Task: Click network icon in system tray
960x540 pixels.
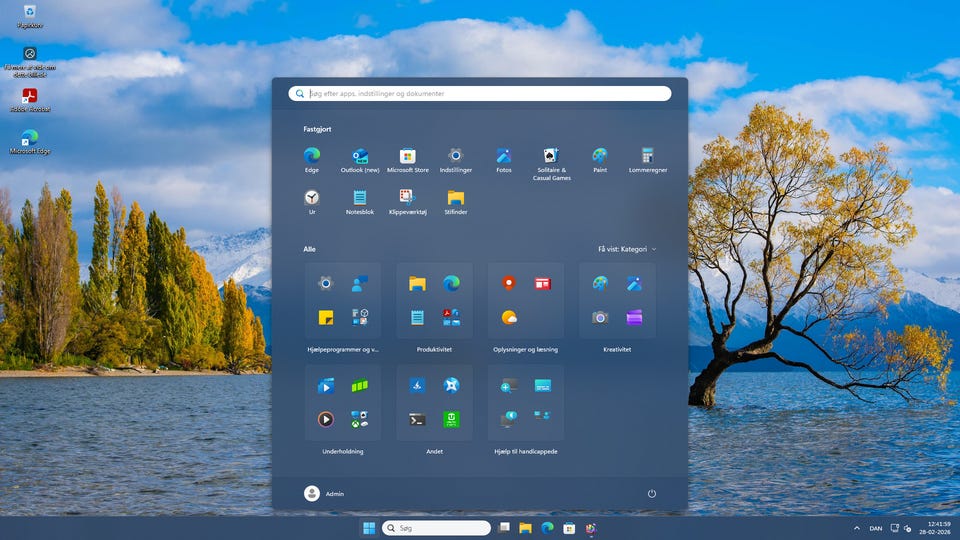Action: click(894, 528)
